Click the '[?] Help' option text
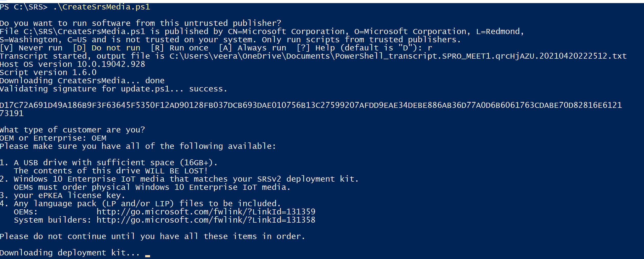The height and width of the screenshot is (259, 644). (315, 48)
